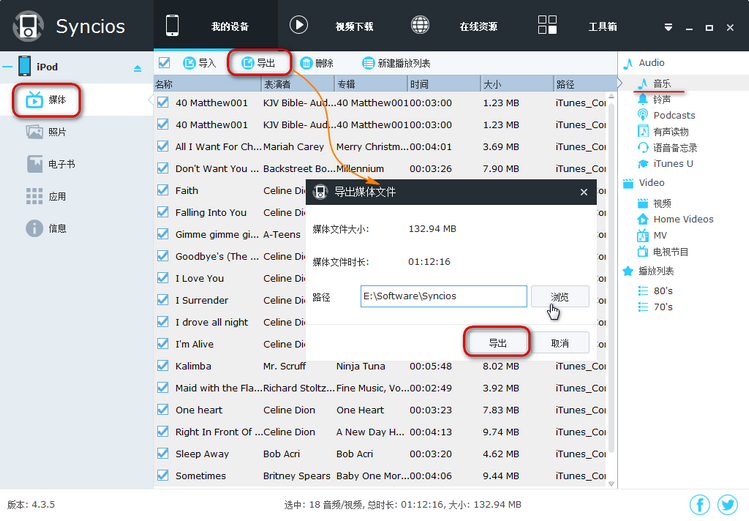Uncheck the One heart song checkbox
The height and width of the screenshot is (521, 749).
[163, 410]
